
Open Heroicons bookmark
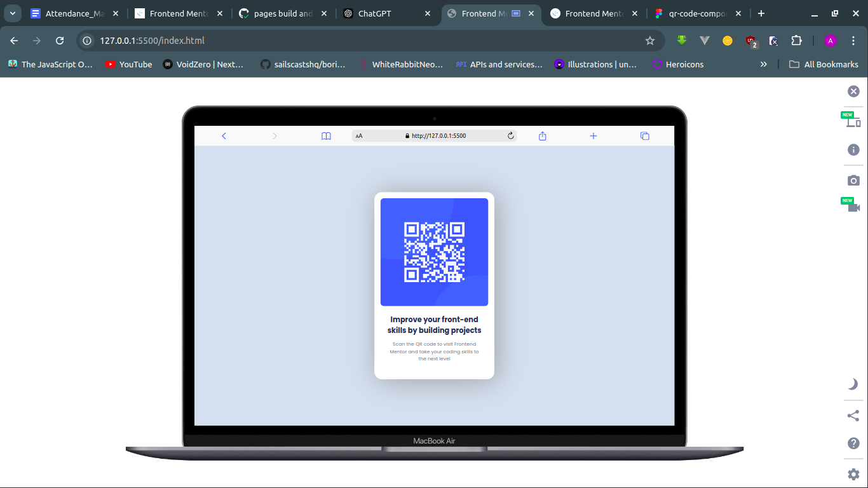click(x=678, y=64)
